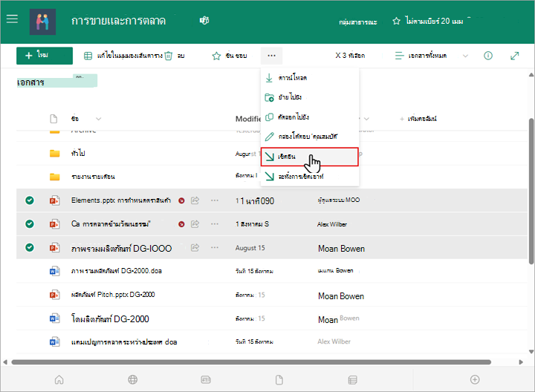535x392 pixels.
Task: Open the info details pane icon
Action: (x=488, y=56)
